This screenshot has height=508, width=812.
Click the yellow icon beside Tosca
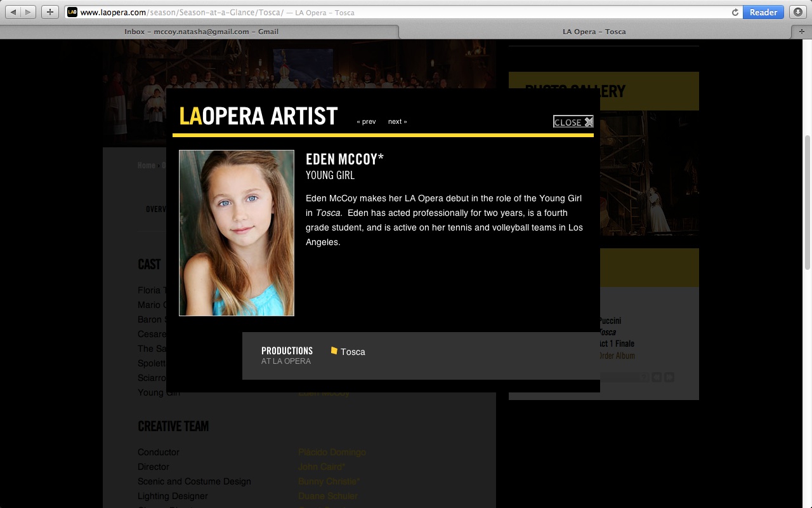(x=334, y=351)
